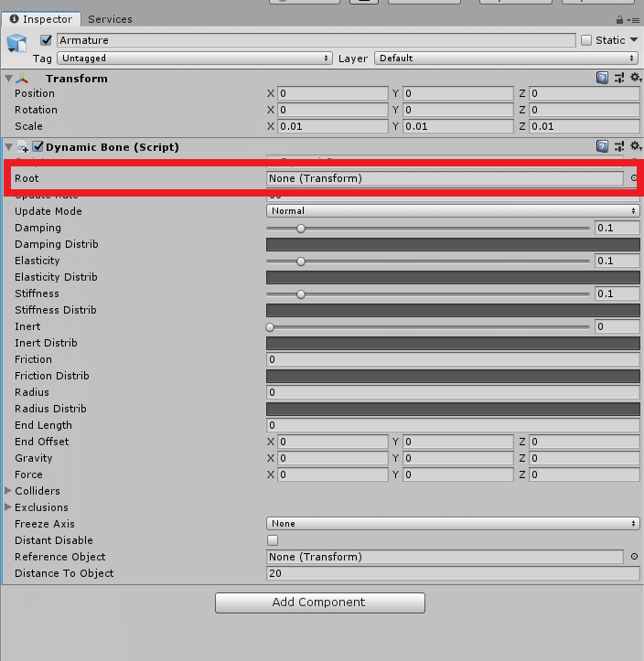
Task: Click the Damping value field
Action: point(617,228)
